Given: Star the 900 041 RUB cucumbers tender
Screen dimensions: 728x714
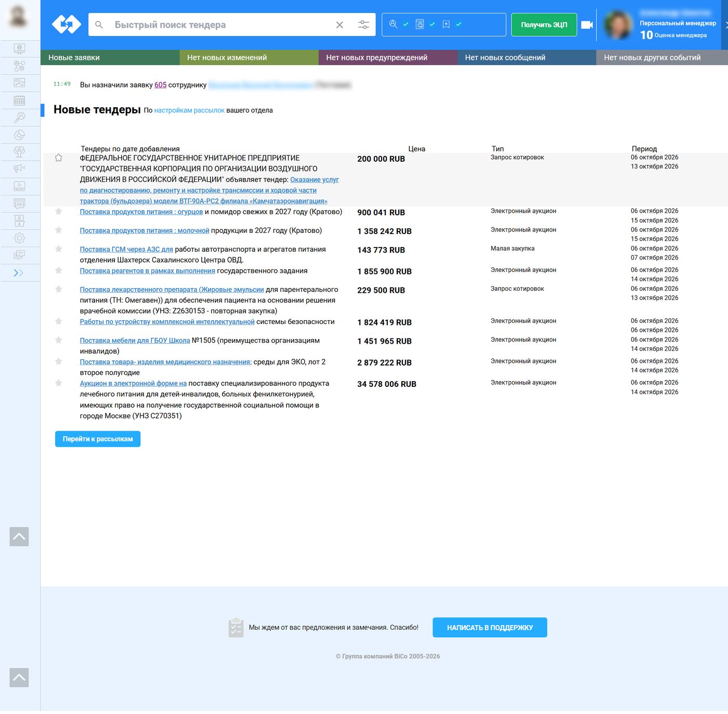Looking at the screenshot, I should (x=59, y=211).
